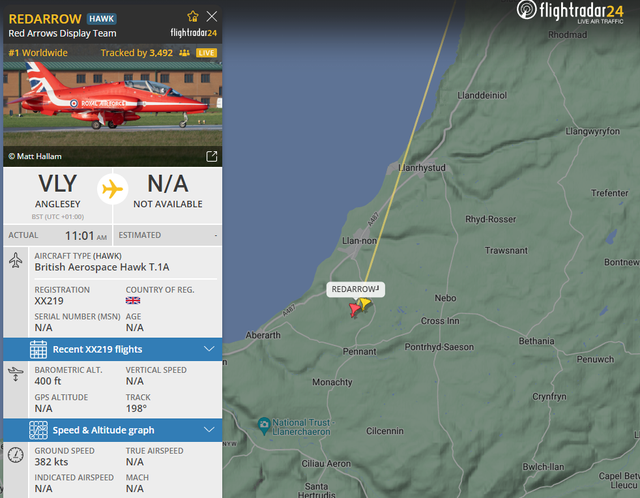Click the Flightradar24 logo on map
The height and width of the screenshot is (498, 640).
(x=570, y=12)
